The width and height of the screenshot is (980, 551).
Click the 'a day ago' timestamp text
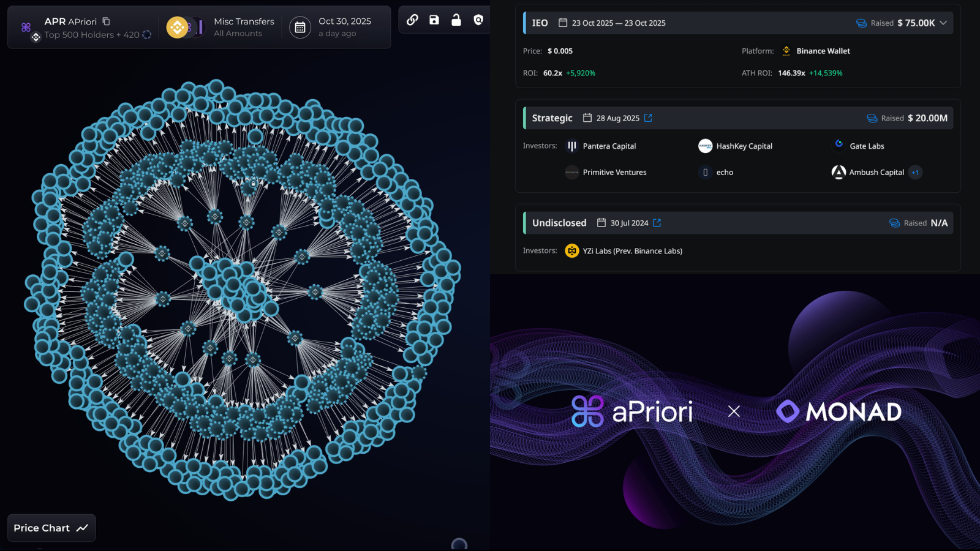337,34
